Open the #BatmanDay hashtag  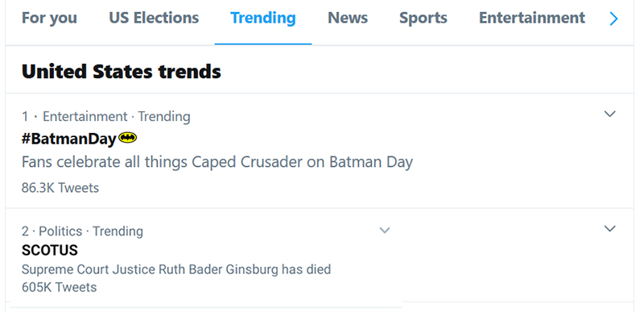point(69,139)
